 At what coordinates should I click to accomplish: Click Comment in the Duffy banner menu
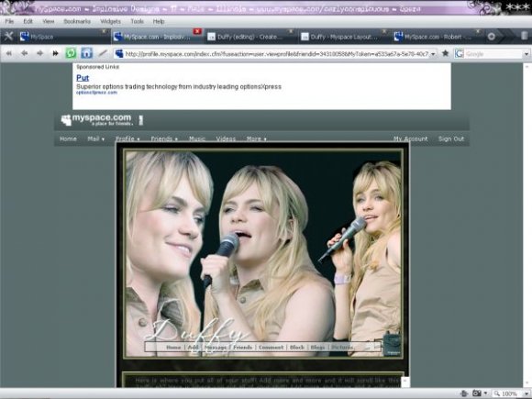point(272,347)
